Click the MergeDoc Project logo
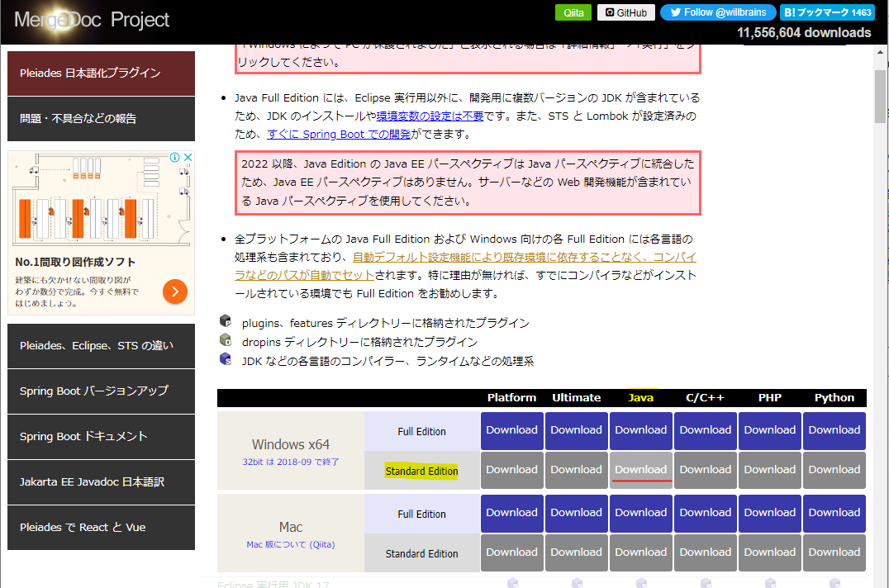The image size is (889, 588). [x=91, y=20]
